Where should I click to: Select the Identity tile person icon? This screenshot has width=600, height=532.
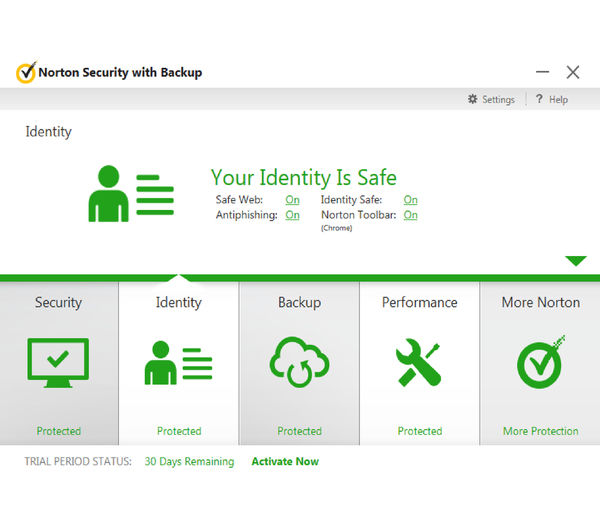point(178,362)
